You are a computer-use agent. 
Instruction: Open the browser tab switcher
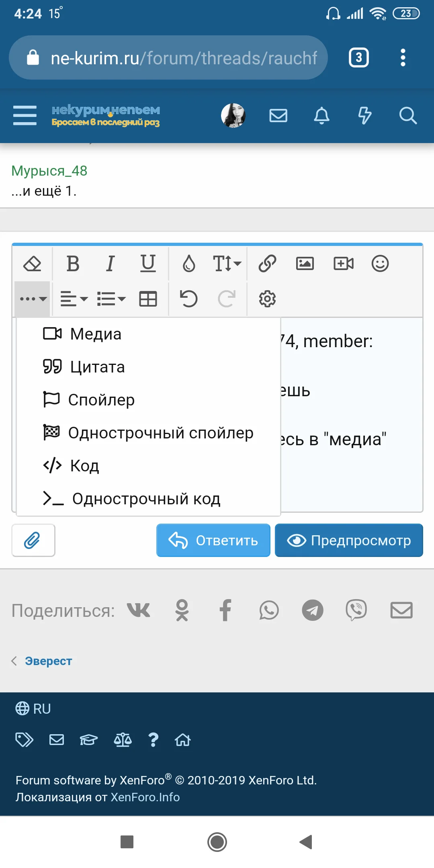click(x=358, y=58)
